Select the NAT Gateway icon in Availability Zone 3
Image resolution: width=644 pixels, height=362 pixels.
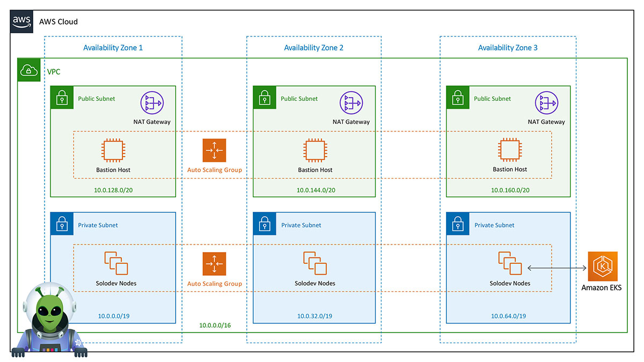pyautogui.click(x=546, y=103)
